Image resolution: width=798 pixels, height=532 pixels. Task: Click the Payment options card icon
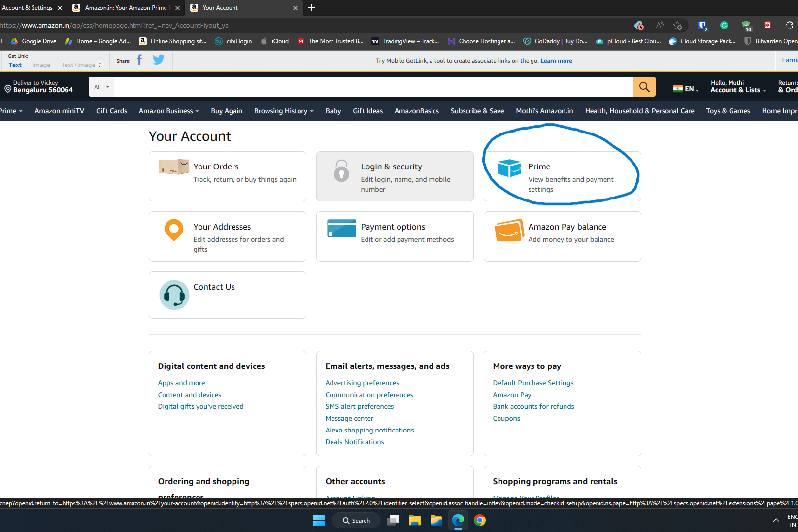[x=341, y=229]
